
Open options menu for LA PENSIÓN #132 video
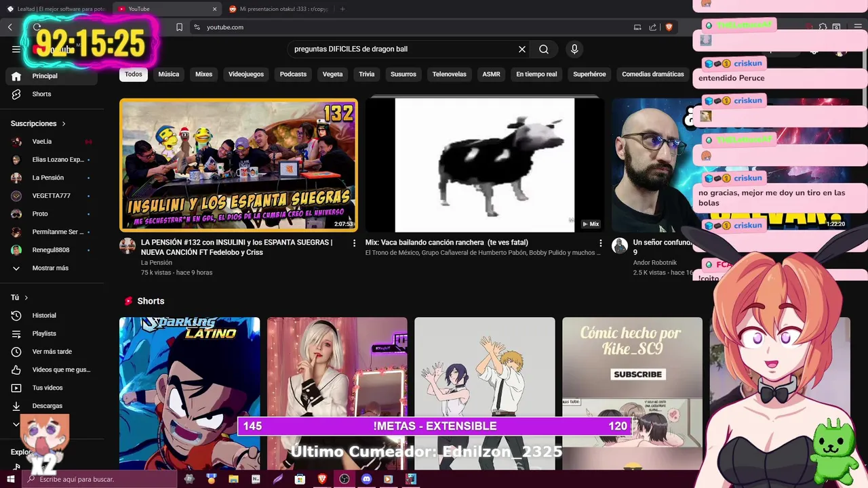(354, 243)
